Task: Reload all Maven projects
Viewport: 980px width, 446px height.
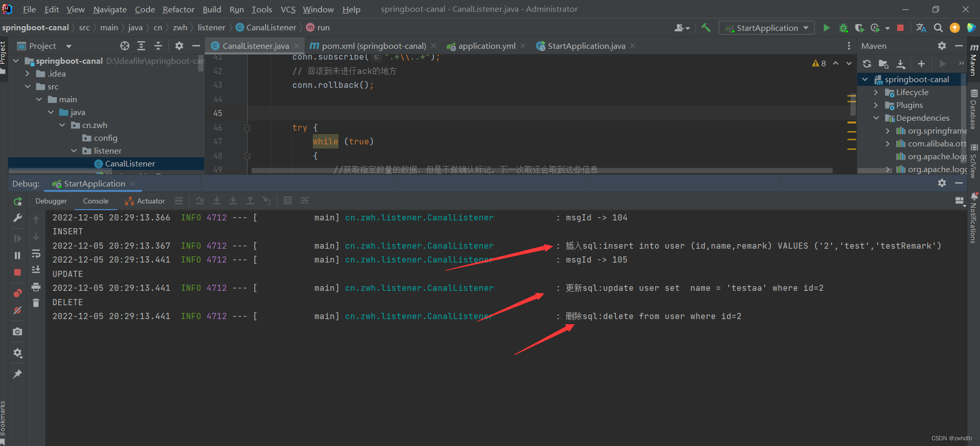Action: click(867, 64)
